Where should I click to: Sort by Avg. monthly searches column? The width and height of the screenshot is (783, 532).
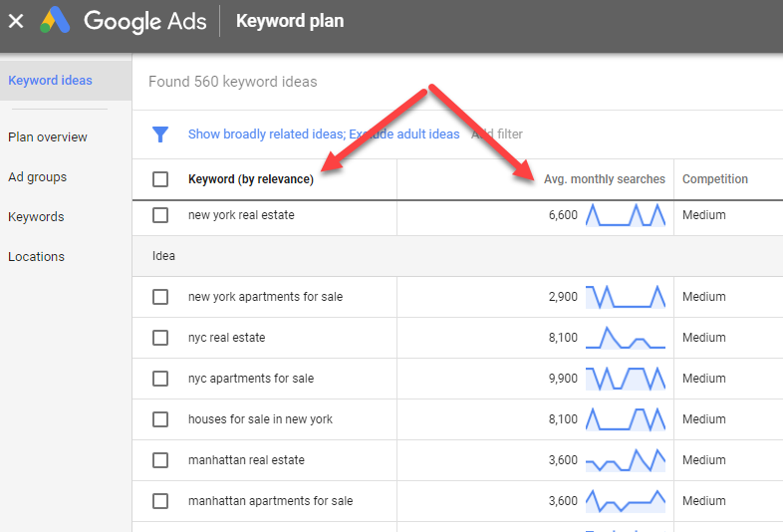point(604,179)
